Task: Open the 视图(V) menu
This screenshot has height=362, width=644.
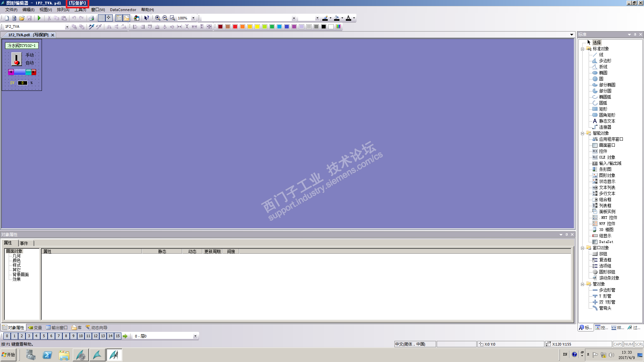Action: click(x=46, y=10)
